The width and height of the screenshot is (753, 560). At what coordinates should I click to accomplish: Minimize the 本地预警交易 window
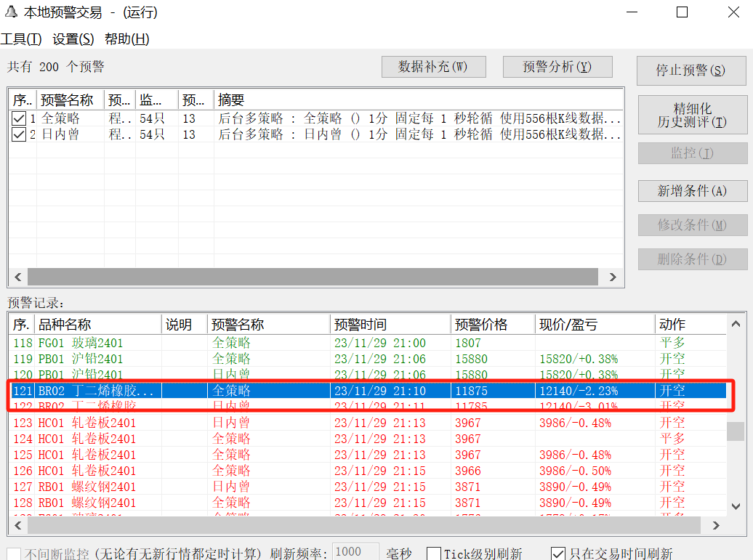coord(632,12)
